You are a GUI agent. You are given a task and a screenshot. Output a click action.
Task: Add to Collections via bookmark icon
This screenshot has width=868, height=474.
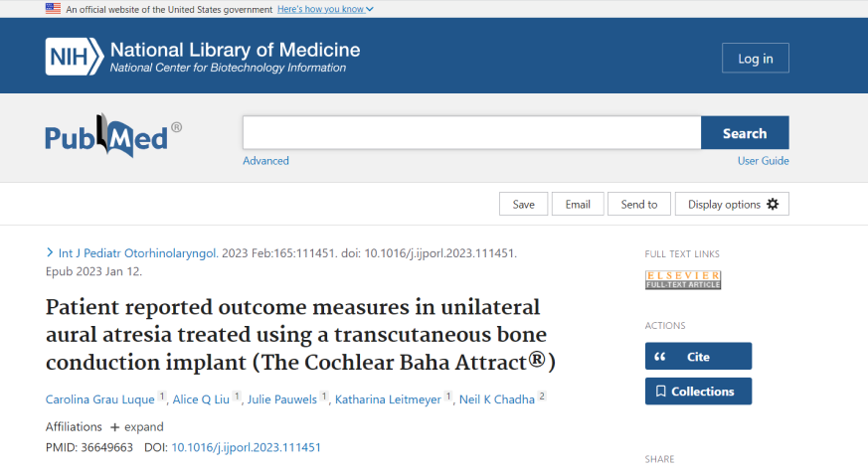click(660, 392)
